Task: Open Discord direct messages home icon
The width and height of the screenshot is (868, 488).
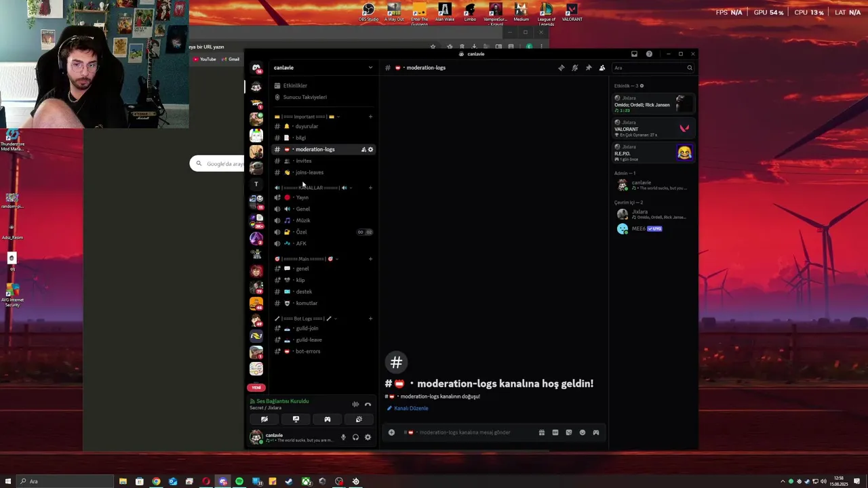Action: click(x=256, y=68)
